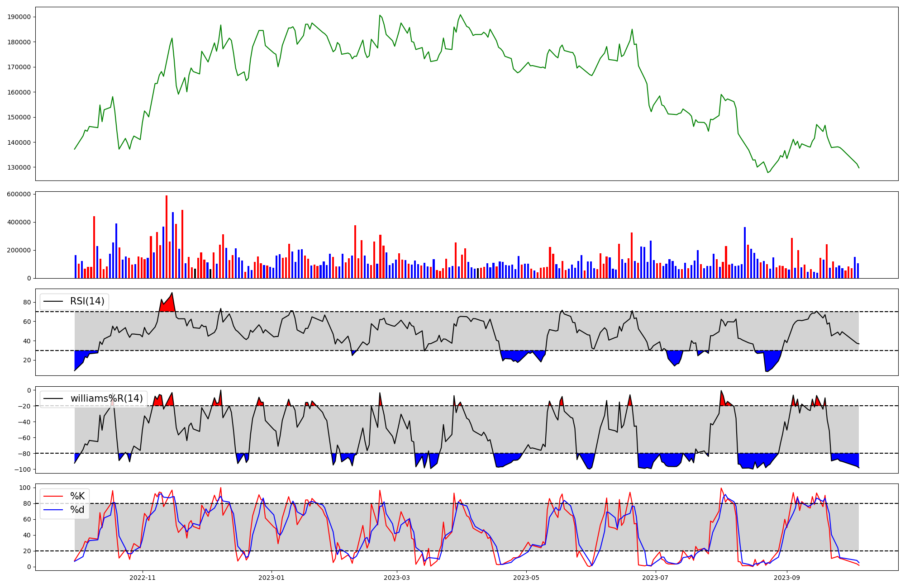The image size is (905, 588).
Task: Click the 130000 price axis tick label
Action: pos(19,167)
